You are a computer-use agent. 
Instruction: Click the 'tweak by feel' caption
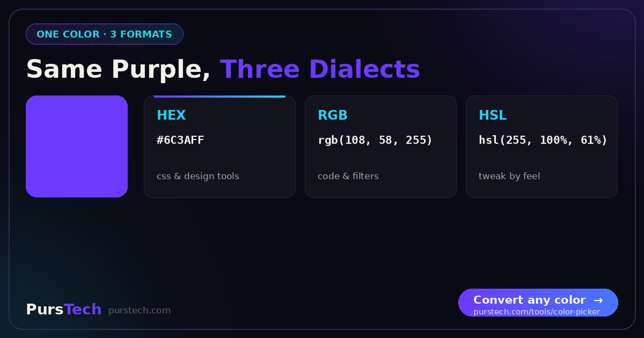[x=509, y=176]
